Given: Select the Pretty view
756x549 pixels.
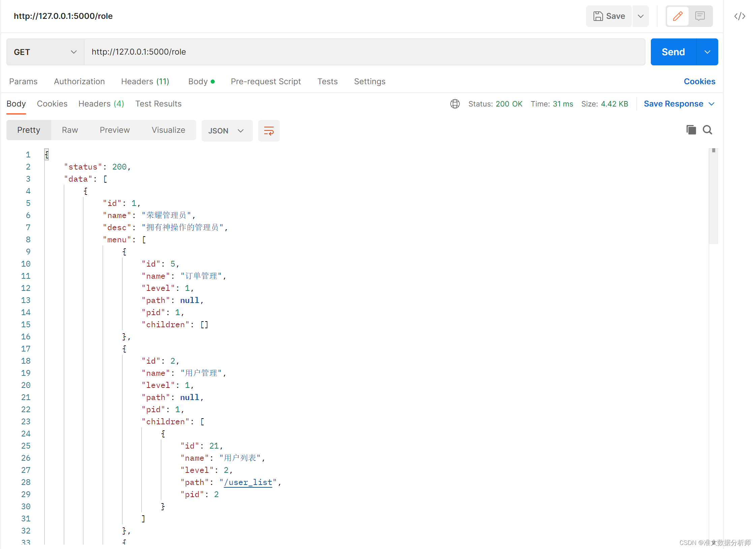Looking at the screenshot, I should pyautogui.click(x=29, y=130).
